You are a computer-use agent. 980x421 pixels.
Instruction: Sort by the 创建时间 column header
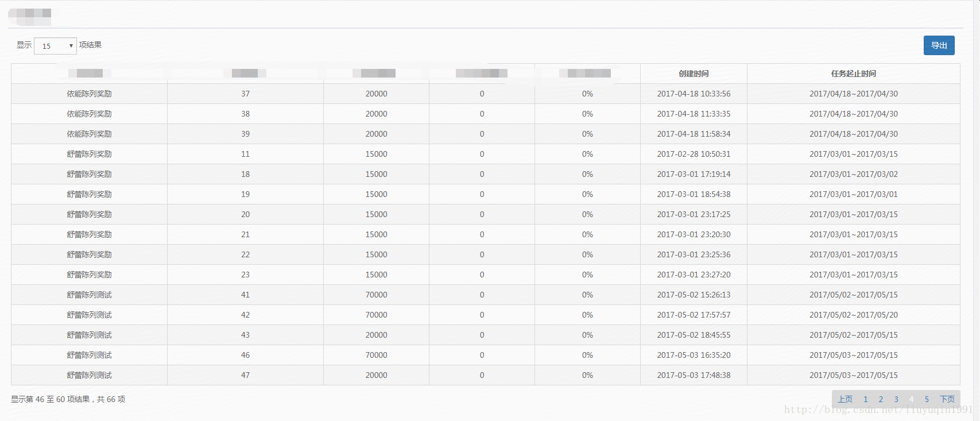(694, 74)
